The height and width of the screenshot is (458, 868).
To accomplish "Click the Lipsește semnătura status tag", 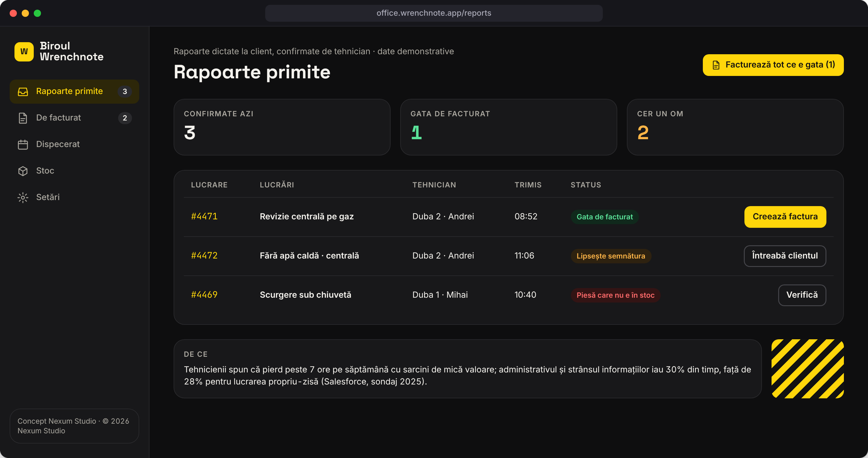I will tap(611, 256).
